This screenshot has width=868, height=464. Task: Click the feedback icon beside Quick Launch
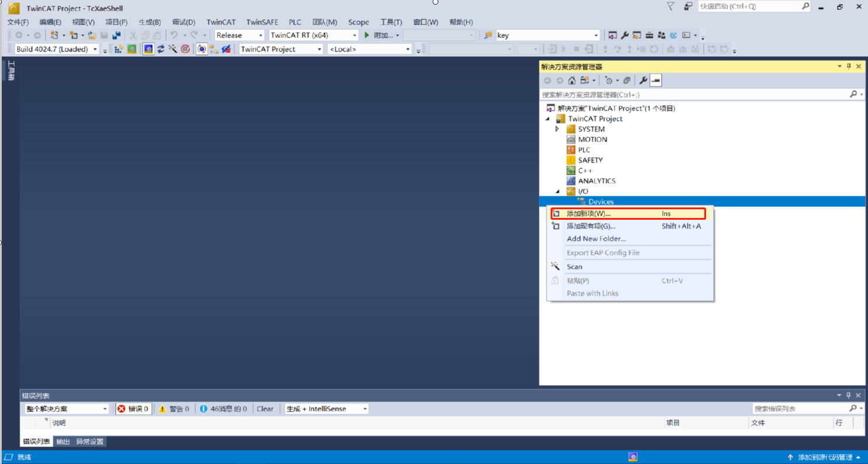[689, 6]
